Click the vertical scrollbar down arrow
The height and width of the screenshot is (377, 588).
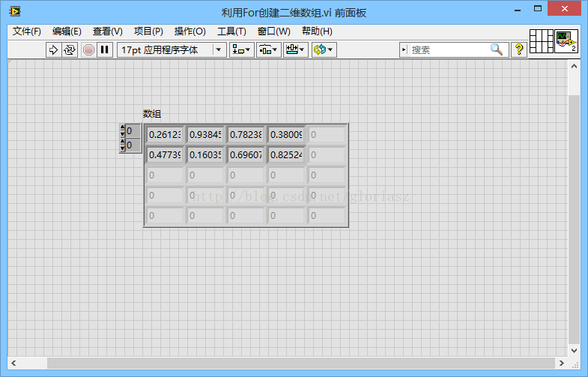tap(574, 350)
